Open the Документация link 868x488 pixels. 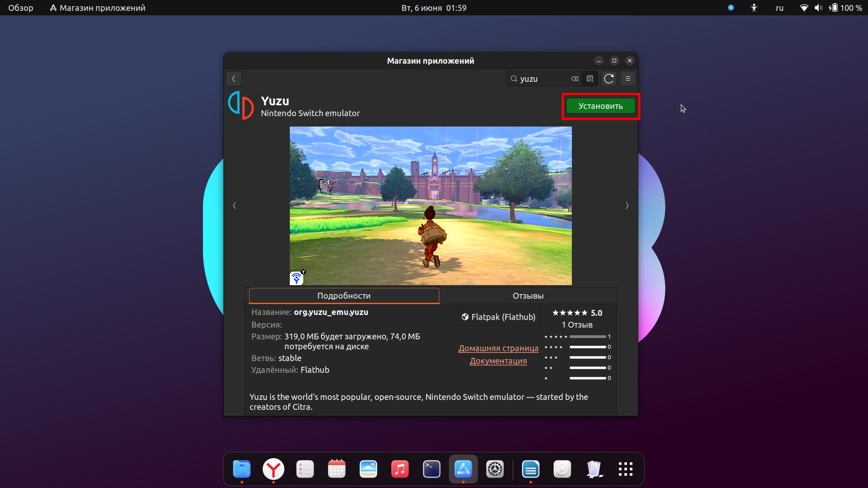[498, 361]
